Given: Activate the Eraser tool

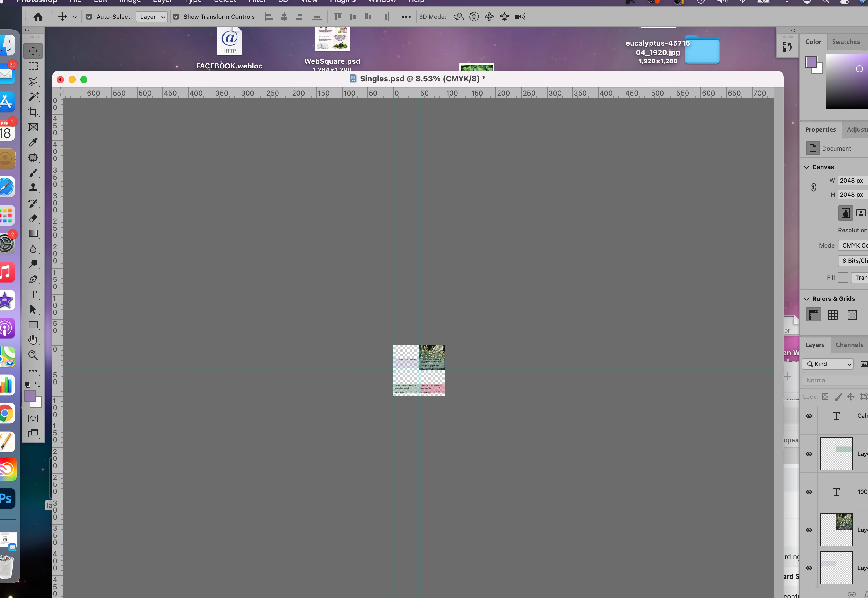Looking at the screenshot, I should point(33,219).
